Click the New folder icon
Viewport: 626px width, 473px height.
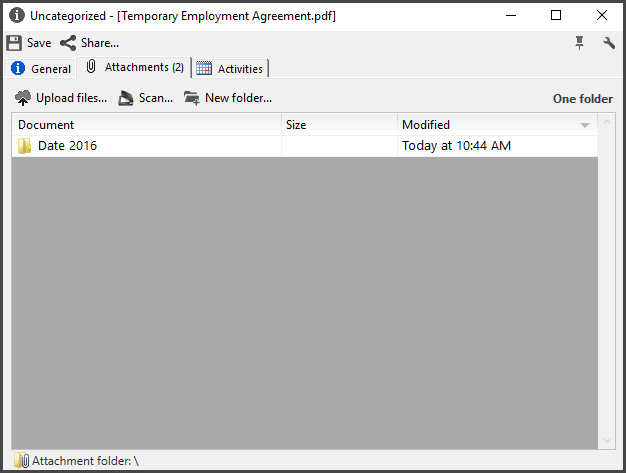point(192,98)
